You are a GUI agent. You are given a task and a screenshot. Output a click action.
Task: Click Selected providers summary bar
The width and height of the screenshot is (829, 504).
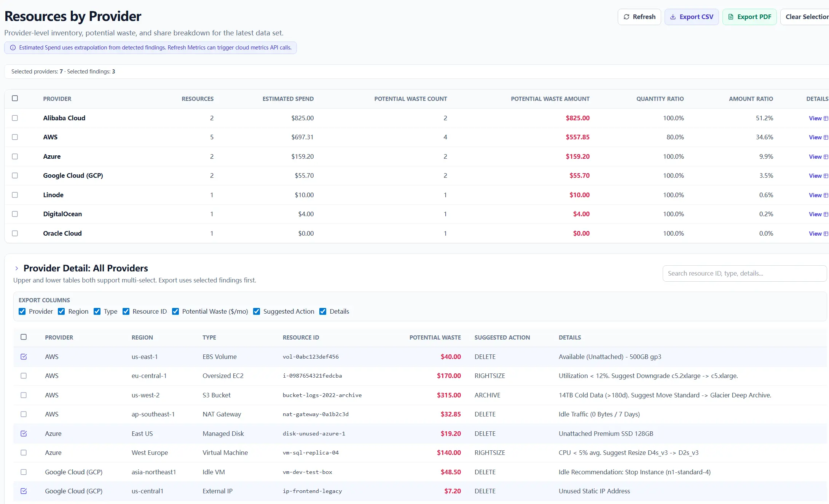416,72
